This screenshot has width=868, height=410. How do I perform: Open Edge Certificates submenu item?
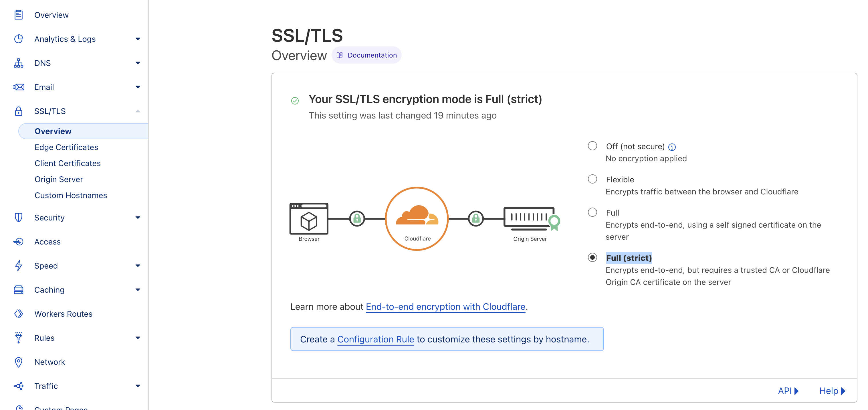[66, 147]
